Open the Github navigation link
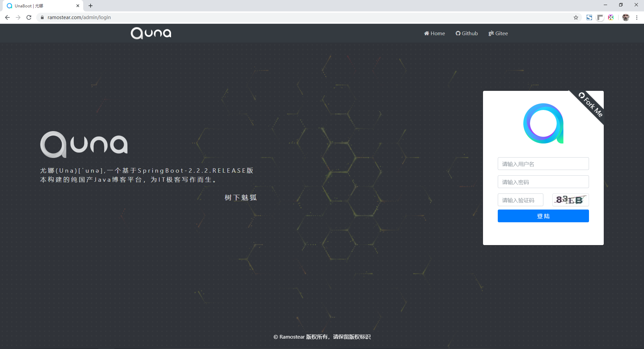The height and width of the screenshot is (349, 644). pos(467,33)
